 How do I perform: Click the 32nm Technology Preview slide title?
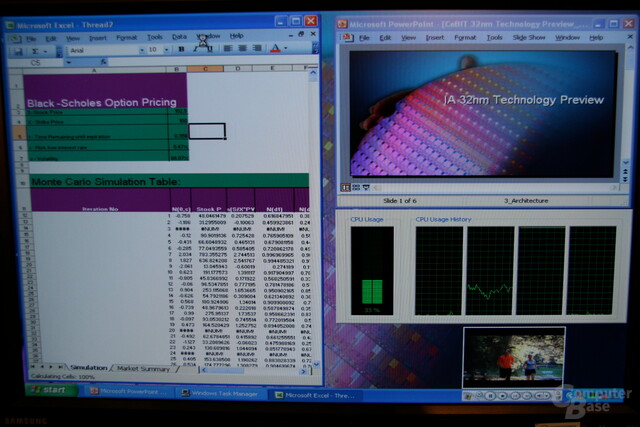click(x=524, y=100)
